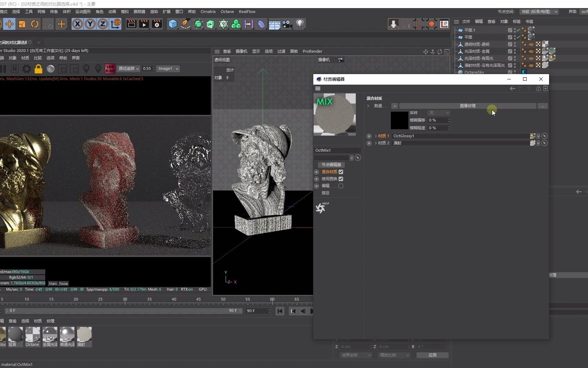This screenshot has height=368, width=588.
Task: Open the Octane menu
Action: tap(227, 12)
